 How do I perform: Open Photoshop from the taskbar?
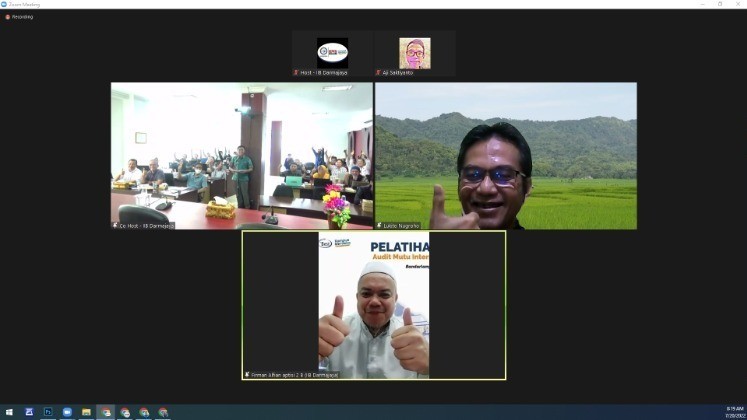(48, 412)
